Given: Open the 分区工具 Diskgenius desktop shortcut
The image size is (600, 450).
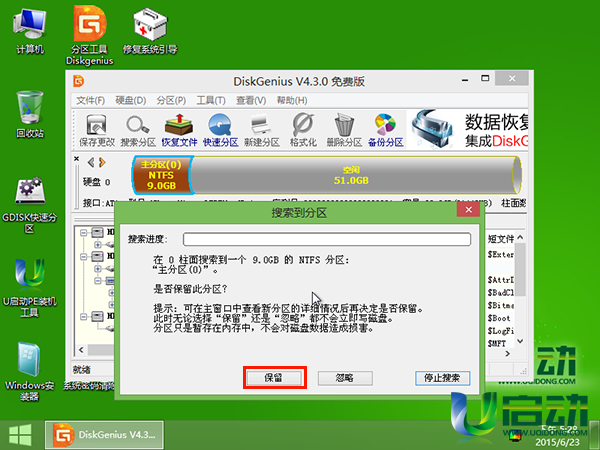Looking at the screenshot, I should [90, 35].
